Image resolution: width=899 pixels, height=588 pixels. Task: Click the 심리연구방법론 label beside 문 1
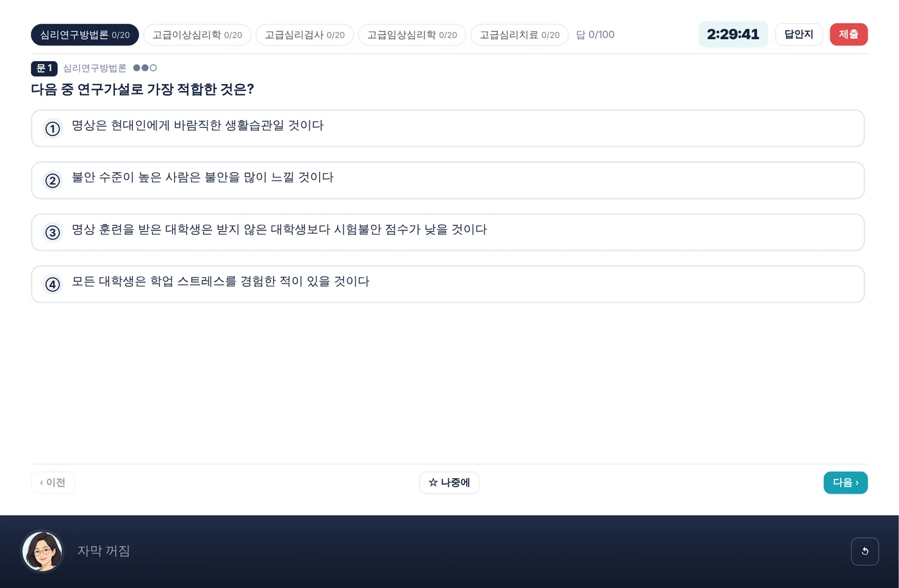click(94, 68)
